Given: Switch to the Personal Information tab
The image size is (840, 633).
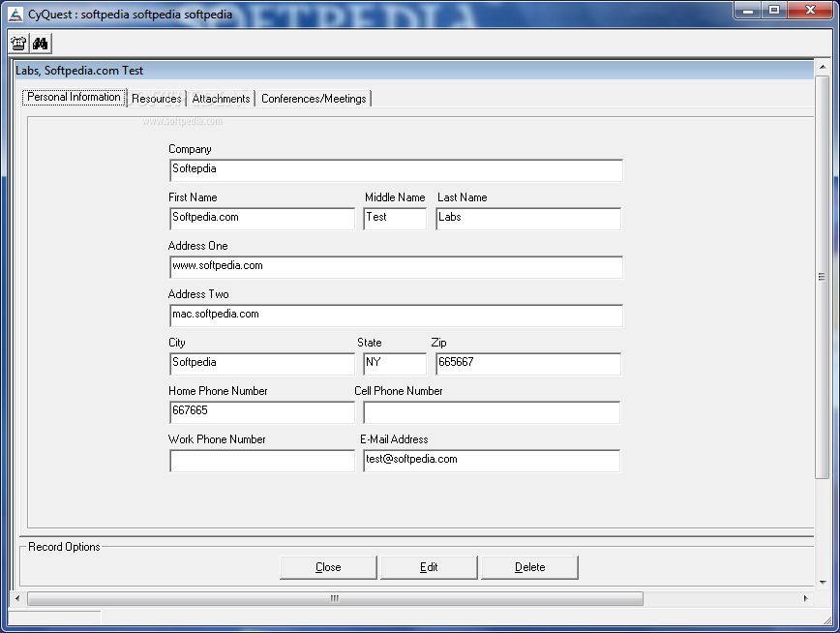Looking at the screenshot, I should tap(74, 97).
